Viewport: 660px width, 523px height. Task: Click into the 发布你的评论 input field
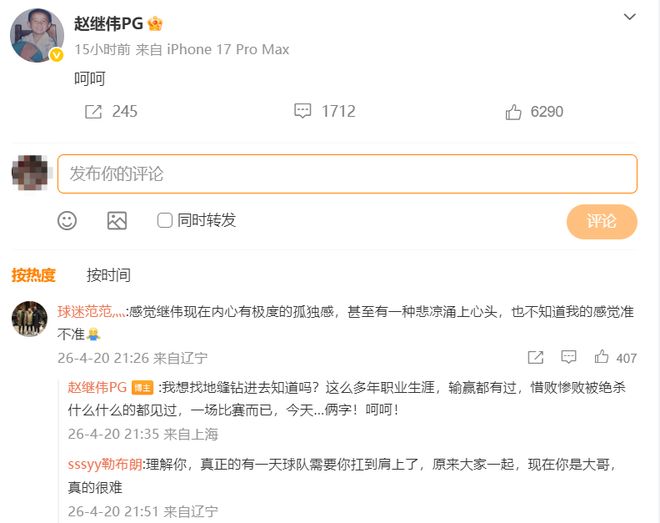[x=347, y=174]
